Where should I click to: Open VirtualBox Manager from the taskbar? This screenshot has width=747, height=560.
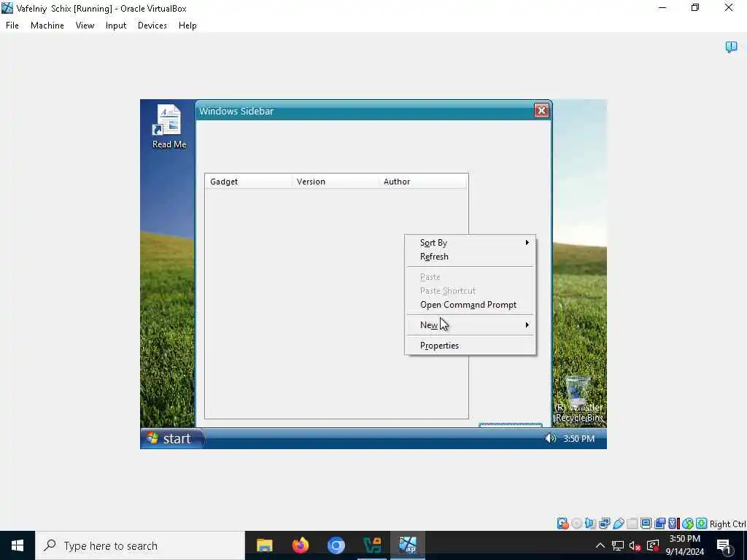[372, 545]
